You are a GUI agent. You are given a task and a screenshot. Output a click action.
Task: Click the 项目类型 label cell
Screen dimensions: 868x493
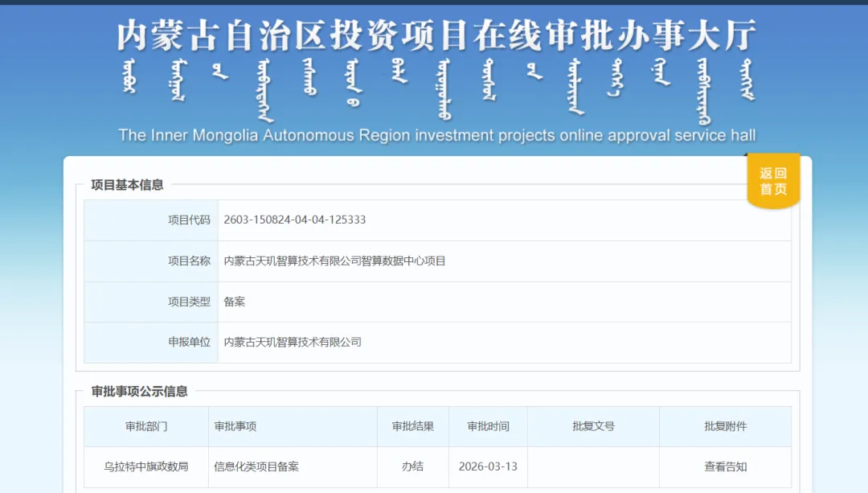coord(151,302)
